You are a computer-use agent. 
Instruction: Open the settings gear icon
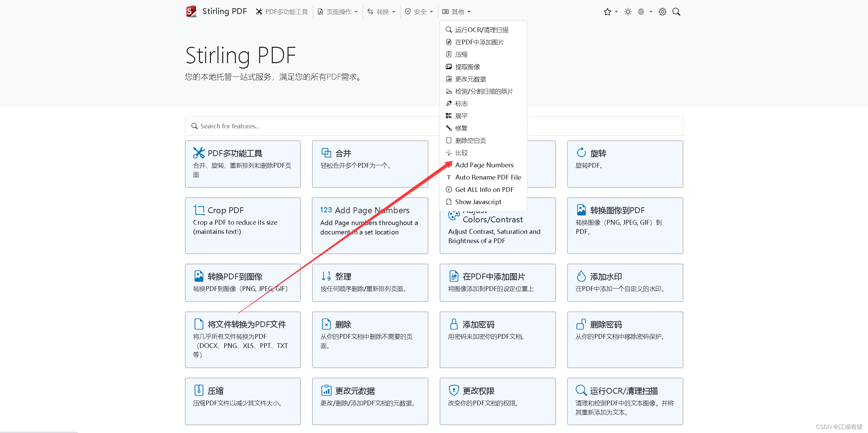pyautogui.click(x=663, y=12)
